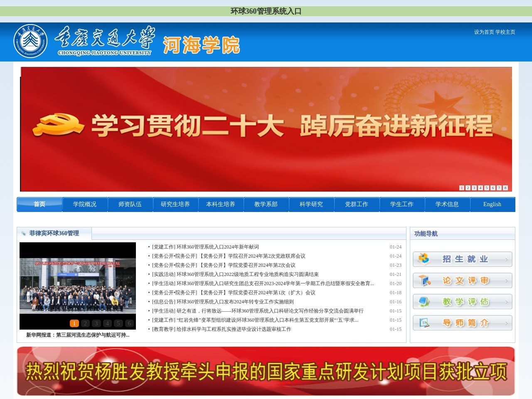Viewport: 532px width, 399px height.
Task: Switch to news photo slide 4
Action: [107, 323]
